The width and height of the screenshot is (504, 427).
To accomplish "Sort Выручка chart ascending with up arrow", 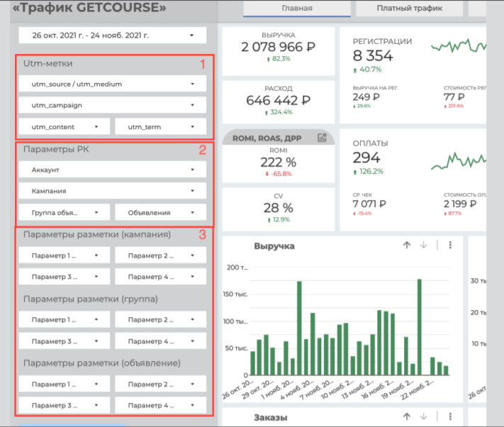I will point(407,245).
